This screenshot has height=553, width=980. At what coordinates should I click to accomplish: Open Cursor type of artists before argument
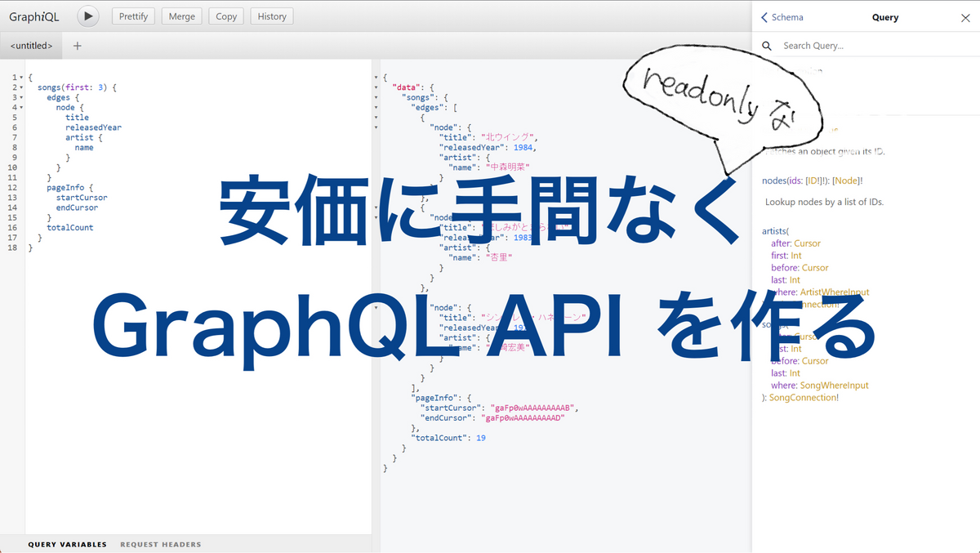(815, 268)
